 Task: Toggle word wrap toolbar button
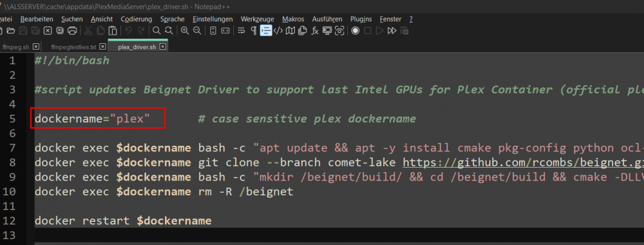(x=241, y=30)
